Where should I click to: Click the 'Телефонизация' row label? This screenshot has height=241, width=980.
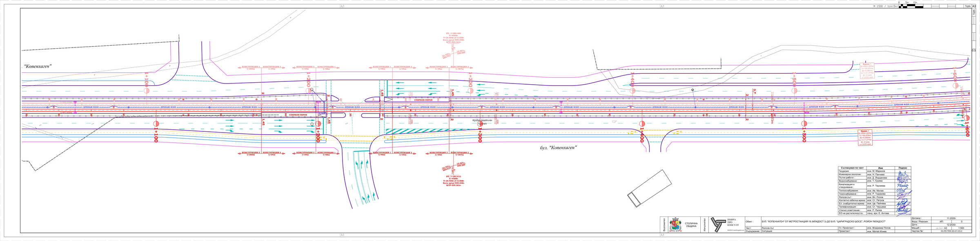coord(848,207)
